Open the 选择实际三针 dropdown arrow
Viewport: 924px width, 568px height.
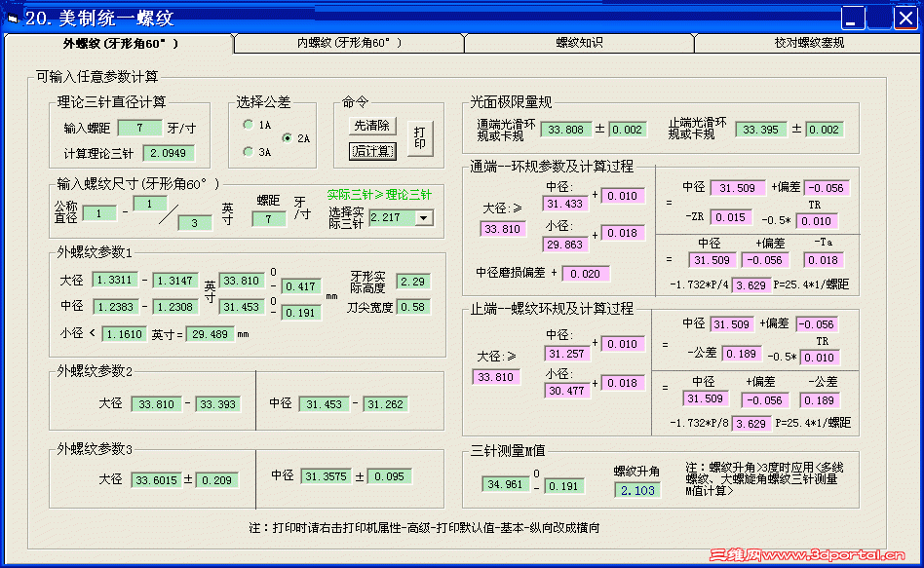[x=424, y=217]
